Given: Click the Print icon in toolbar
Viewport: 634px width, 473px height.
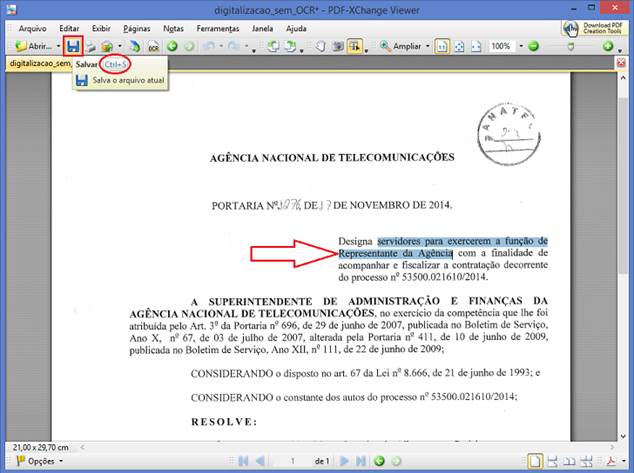Looking at the screenshot, I should coord(91,46).
